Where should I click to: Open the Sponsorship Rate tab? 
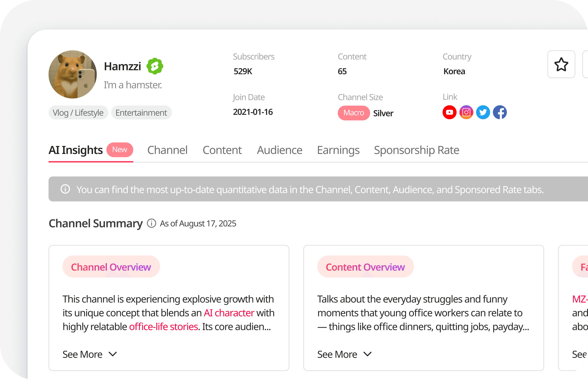tap(416, 150)
